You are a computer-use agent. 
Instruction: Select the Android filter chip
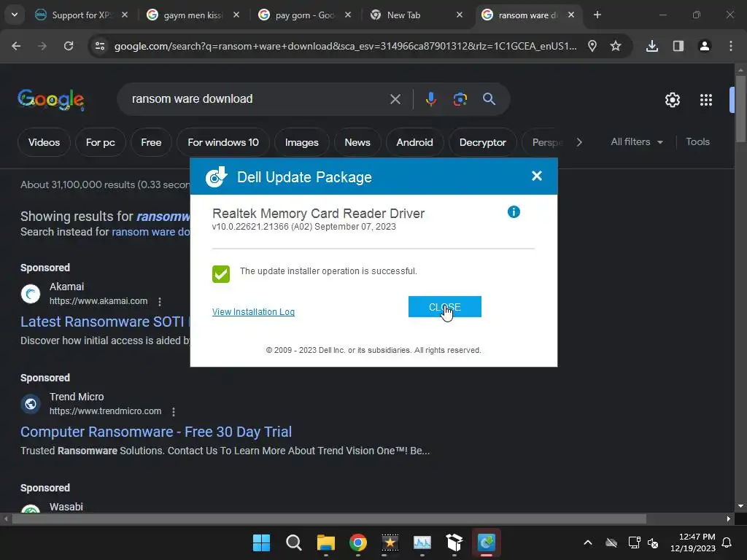[x=414, y=142]
